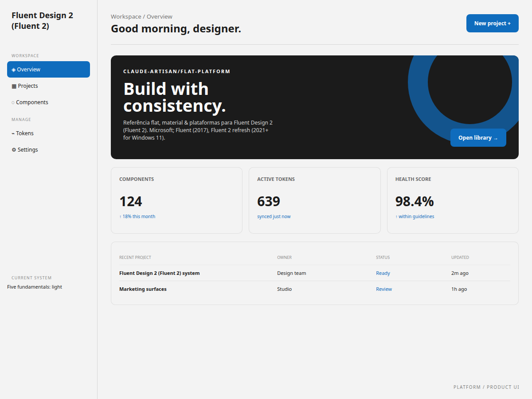Screen dimensions: 532x399
Task: Click the Design team owner cell
Action: coord(292,273)
